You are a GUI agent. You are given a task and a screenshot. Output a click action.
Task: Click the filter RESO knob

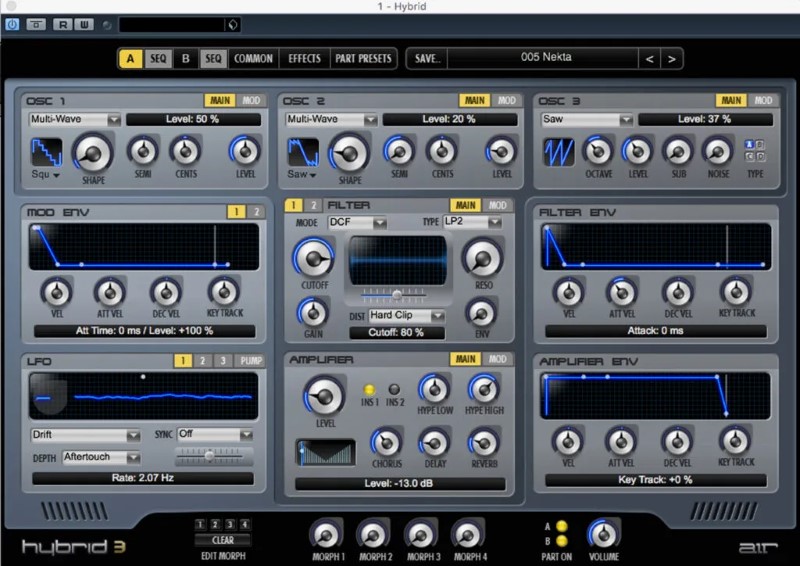[x=483, y=258]
